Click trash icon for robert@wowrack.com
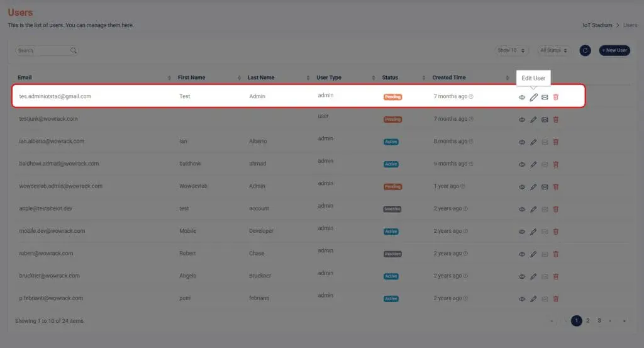This screenshot has height=348, width=644. 556,254
